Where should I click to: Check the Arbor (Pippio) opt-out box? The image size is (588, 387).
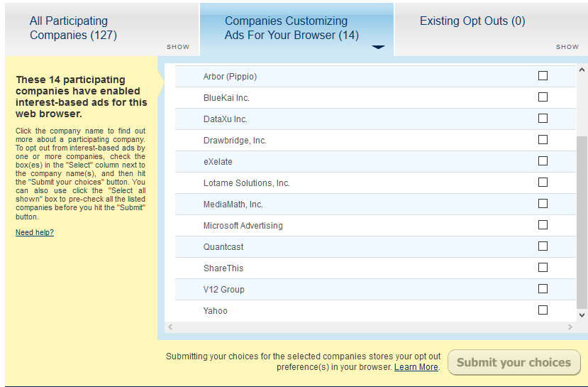(543, 76)
